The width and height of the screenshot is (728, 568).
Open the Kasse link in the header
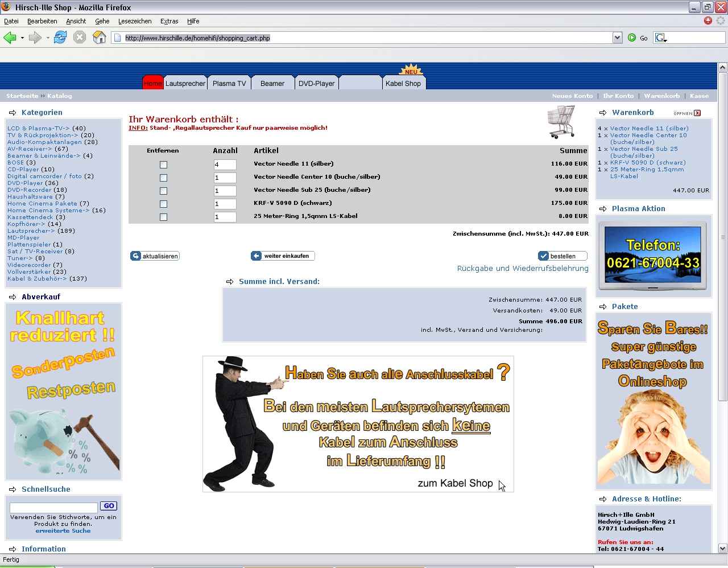click(x=699, y=96)
